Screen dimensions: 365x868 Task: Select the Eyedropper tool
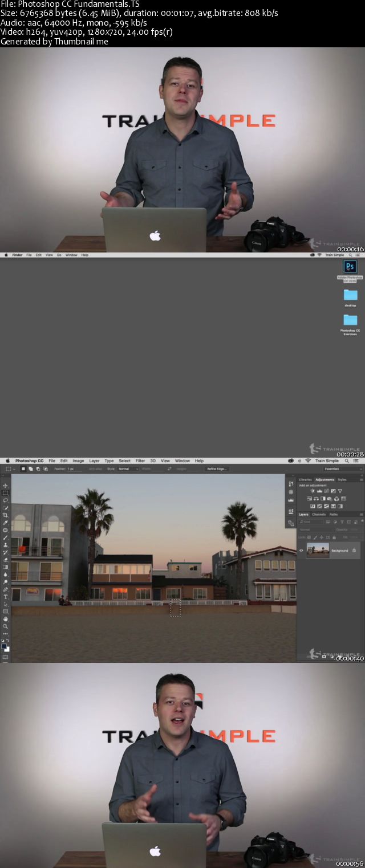pos(5,523)
